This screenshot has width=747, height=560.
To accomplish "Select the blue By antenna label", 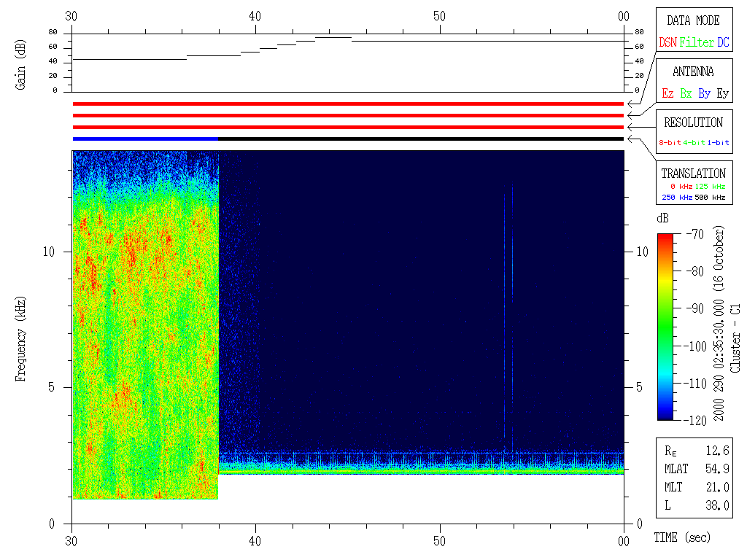I will tap(704, 93).
